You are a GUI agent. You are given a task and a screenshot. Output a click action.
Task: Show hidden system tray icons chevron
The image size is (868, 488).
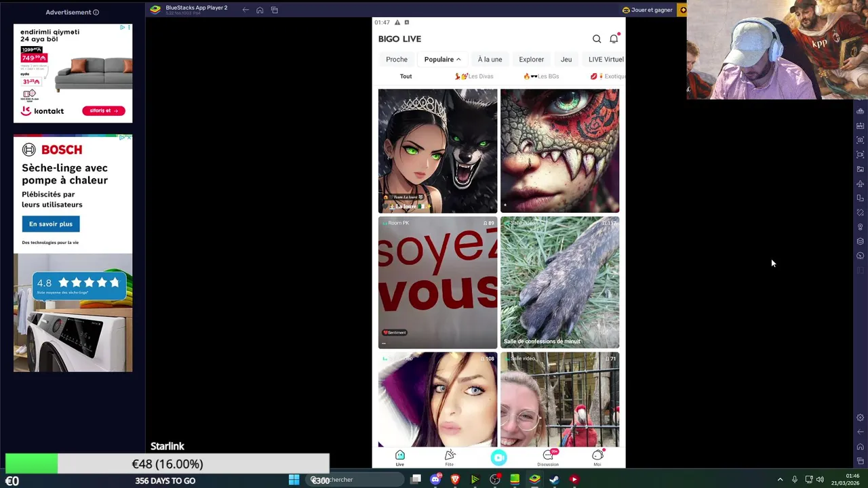coord(780,480)
